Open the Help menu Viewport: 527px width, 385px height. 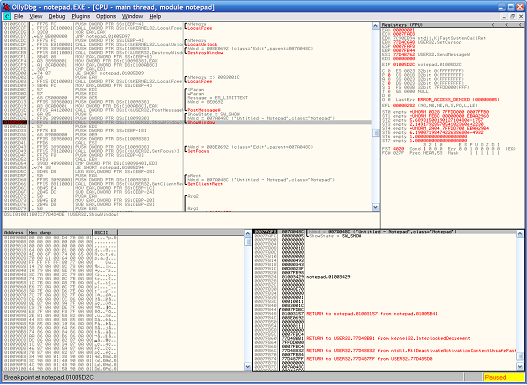pos(155,16)
